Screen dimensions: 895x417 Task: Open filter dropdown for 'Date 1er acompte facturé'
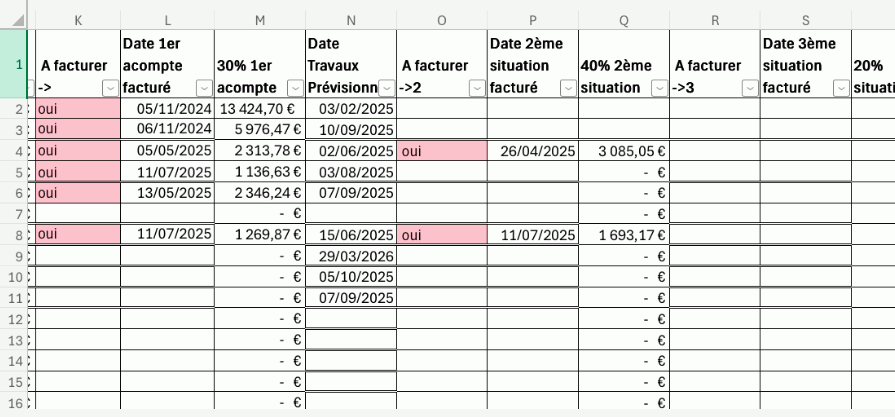(203, 88)
